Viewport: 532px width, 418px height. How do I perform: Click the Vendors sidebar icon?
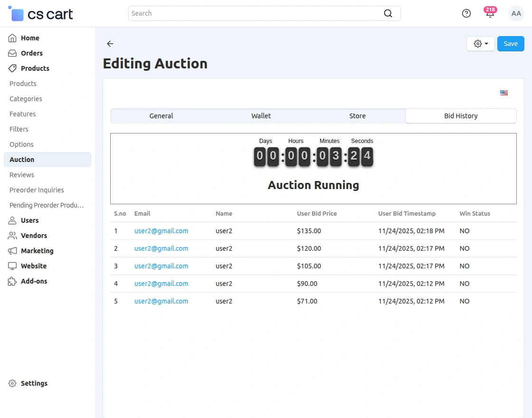(x=12, y=236)
